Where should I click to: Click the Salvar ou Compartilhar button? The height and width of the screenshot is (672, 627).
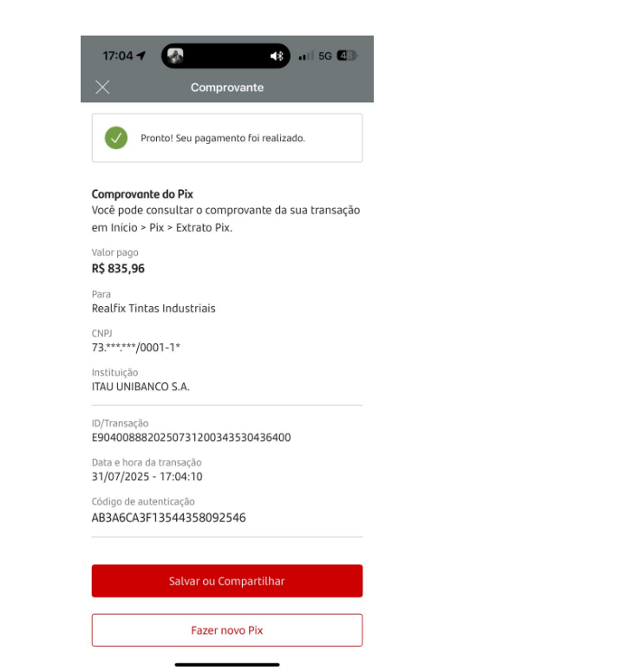point(227,581)
